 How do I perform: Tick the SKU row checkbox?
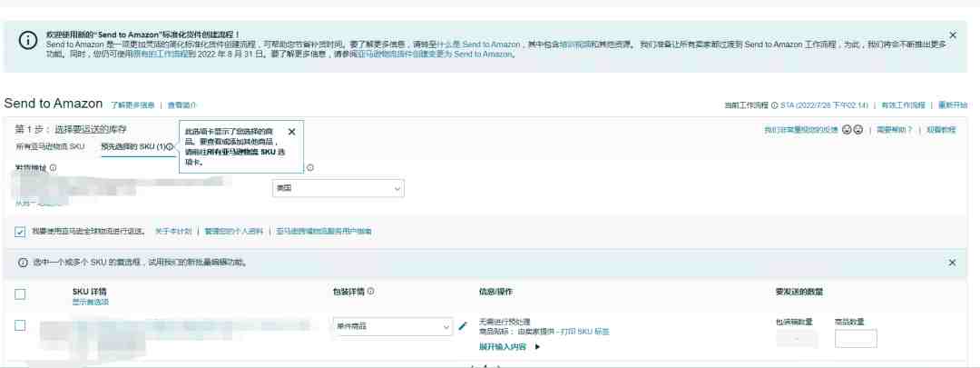coord(20,325)
